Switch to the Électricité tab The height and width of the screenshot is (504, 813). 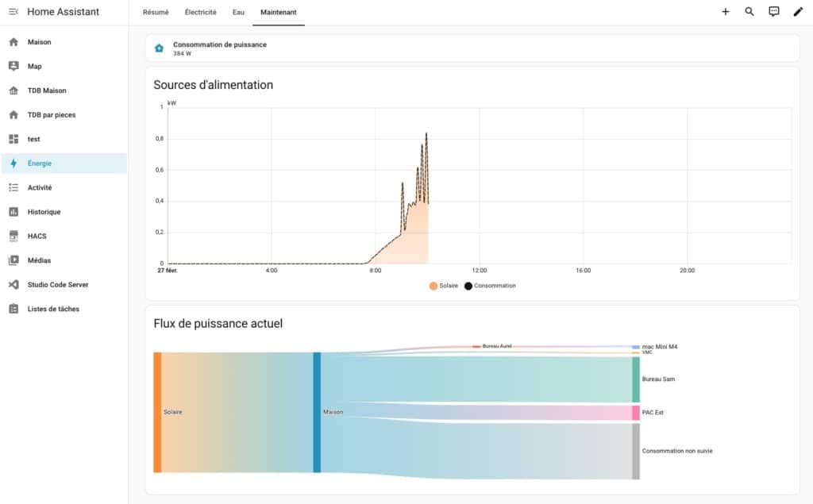(x=200, y=13)
